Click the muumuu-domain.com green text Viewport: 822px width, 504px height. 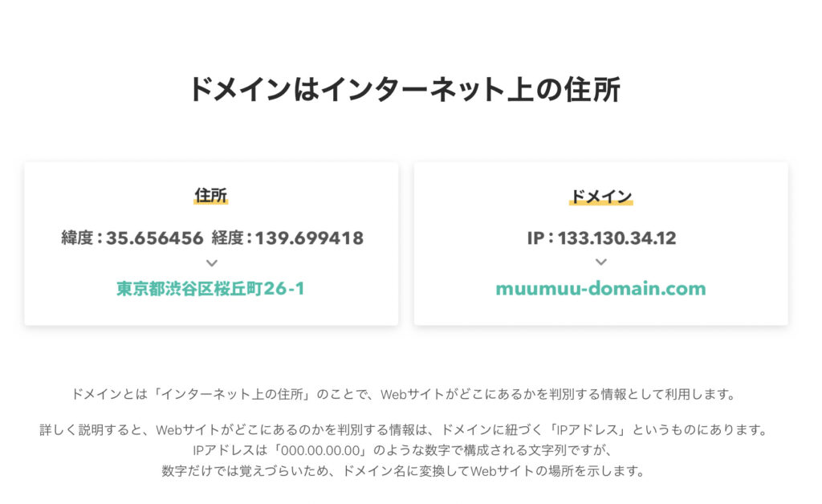point(600,289)
